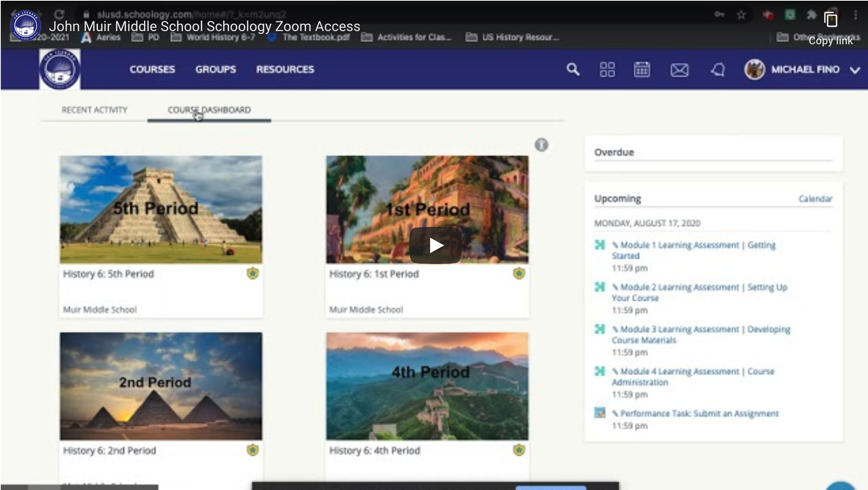868x490 pixels.
Task: Switch to the Course Dashboard tab
Action: 209,110
